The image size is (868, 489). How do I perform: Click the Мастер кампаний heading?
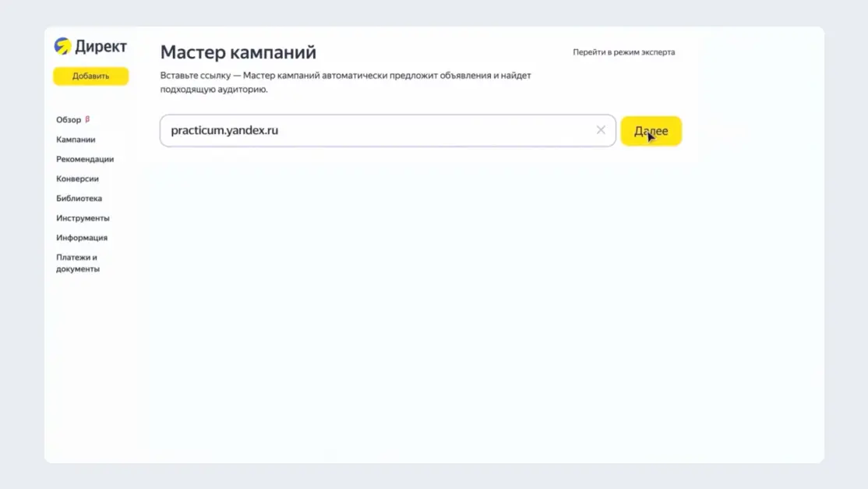click(238, 52)
